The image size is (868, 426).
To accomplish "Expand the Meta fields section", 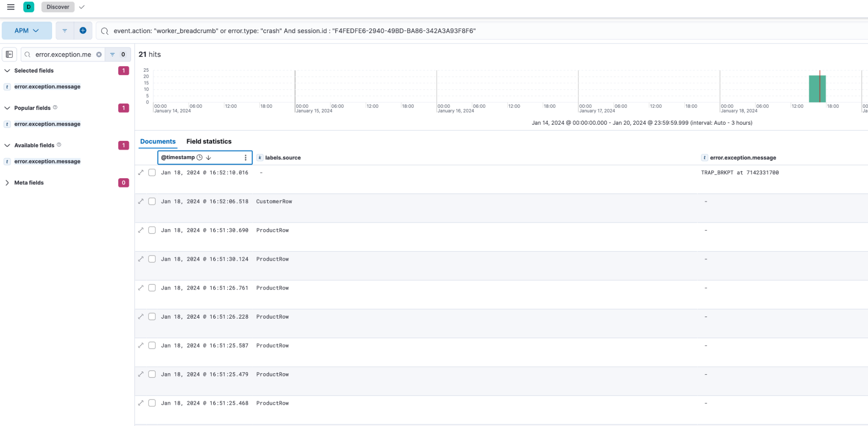I will click(x=7, y=183).
